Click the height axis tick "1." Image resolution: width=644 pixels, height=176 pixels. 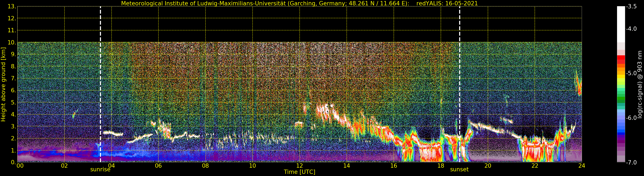pos(13,151)
